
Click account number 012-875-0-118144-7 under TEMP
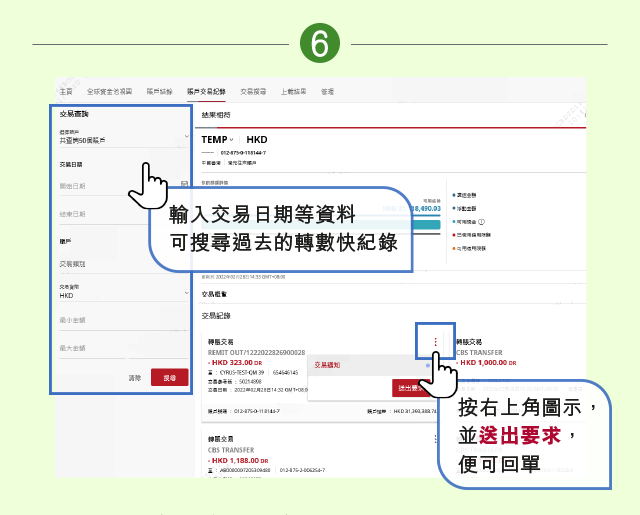coord(243,153)
